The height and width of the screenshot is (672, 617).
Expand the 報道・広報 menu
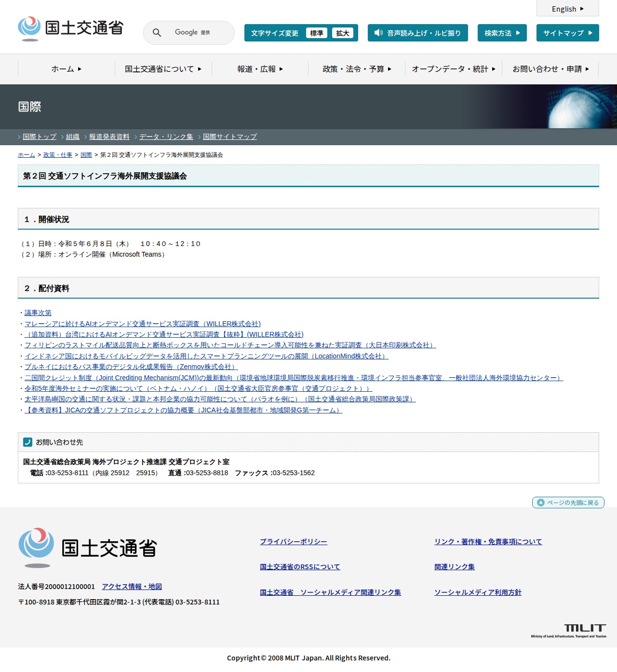pyautogui.click(x=260, y=69)
